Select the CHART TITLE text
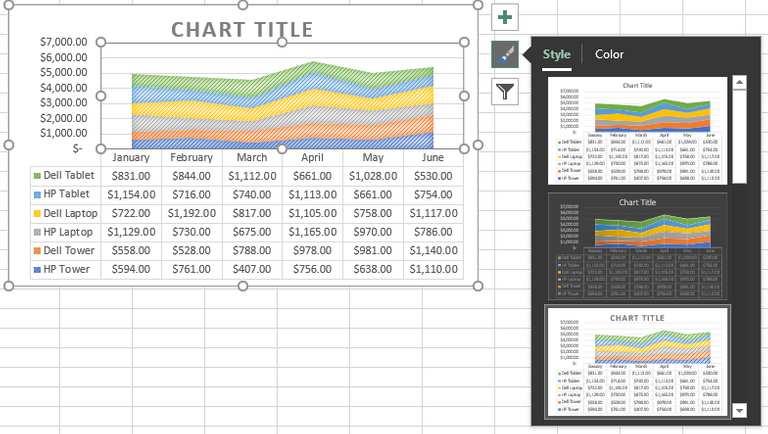This screenshot has width=768, height=434. (x=242, y=30)
